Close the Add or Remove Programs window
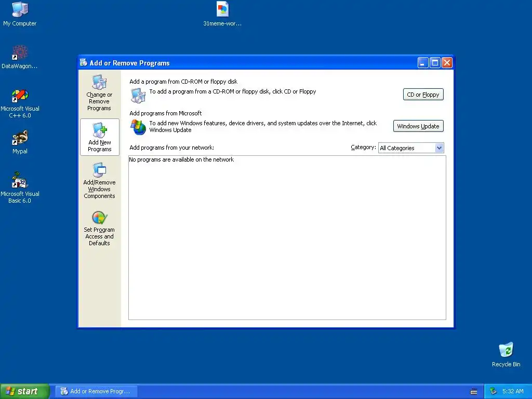Image resolution: width=532 pixels, height=399 pixels. click(x=447, y=63)
